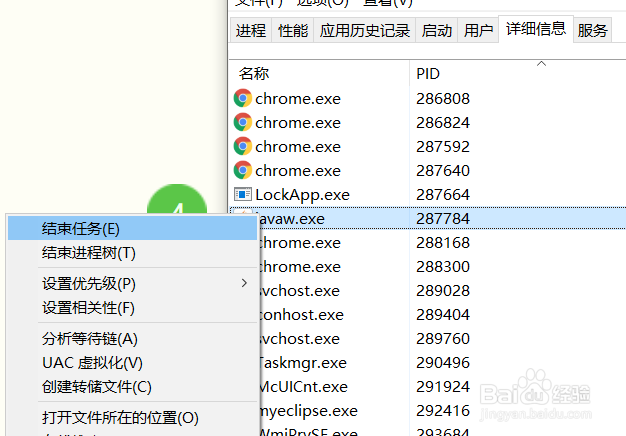The width and height of the screenshot is (626, 436).
Task: Select chrome.exe row with PID 287592
Action: click(x=428, y=147)
